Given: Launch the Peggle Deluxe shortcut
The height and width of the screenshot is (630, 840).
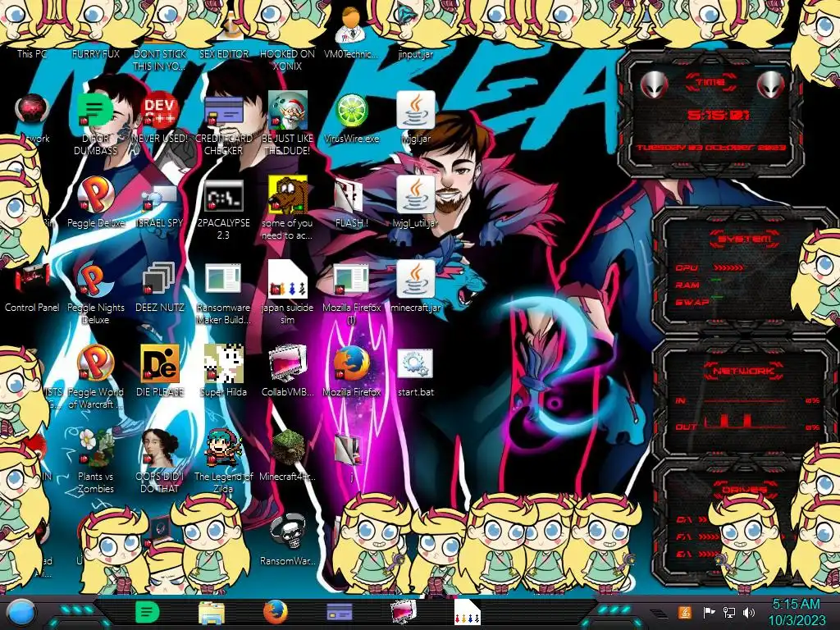Looking at the screenshot, I should point(96,203).
